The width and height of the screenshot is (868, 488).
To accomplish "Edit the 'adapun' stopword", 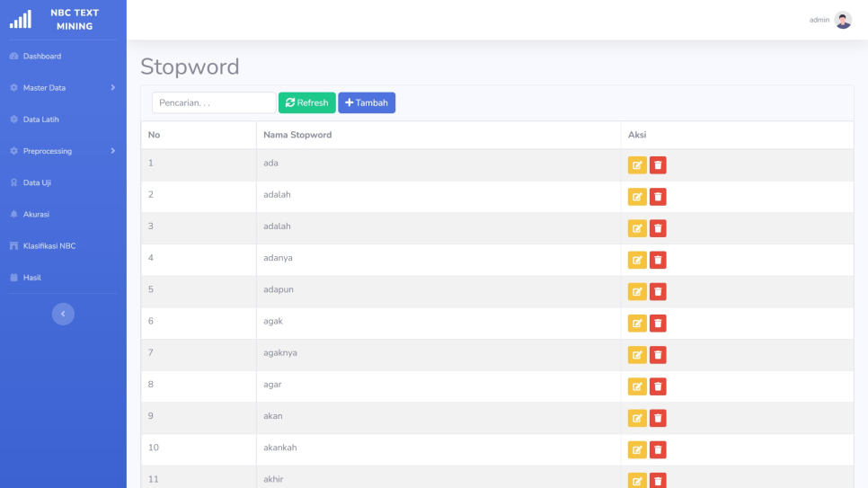I will coord(637,291).
